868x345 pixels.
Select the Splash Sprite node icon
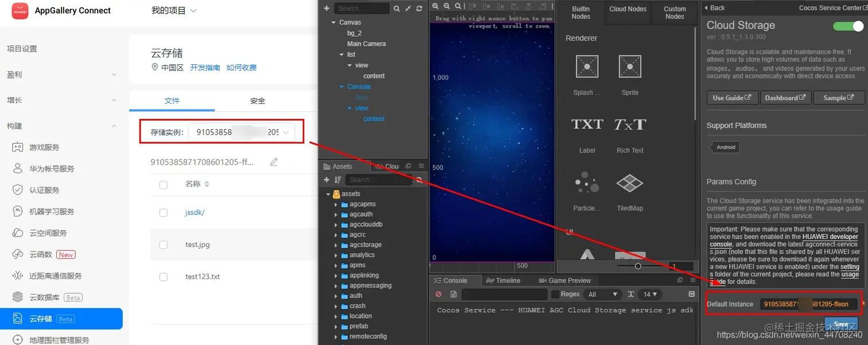pyautogui.click(x=587, y=67)
